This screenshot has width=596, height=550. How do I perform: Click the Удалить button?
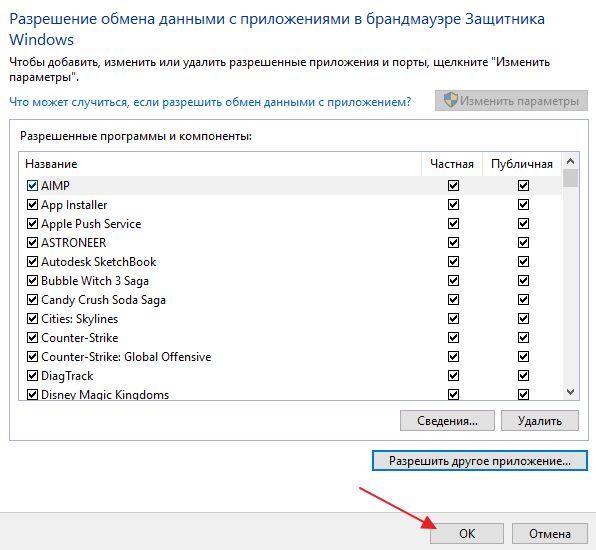point(540,420)
